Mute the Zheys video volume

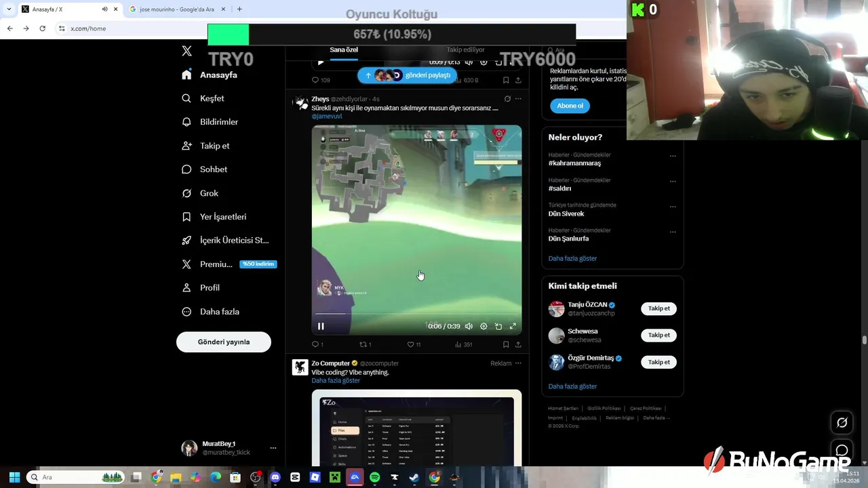pyautogui.click(x=469, y=326)
